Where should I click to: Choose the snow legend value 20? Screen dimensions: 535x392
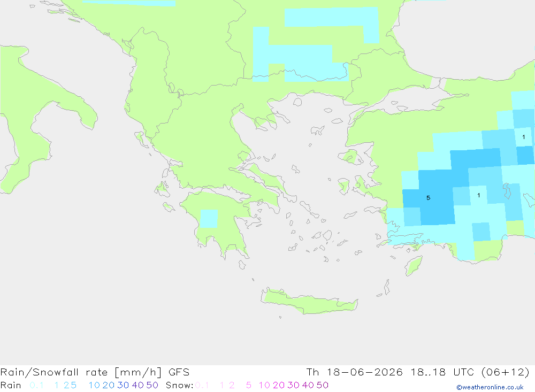[x=279, y=385]
